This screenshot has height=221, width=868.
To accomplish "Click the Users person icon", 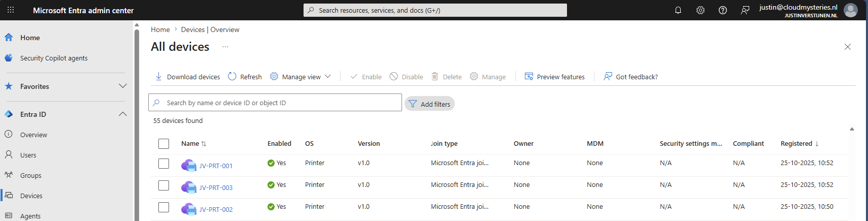I will coord(9,154).
